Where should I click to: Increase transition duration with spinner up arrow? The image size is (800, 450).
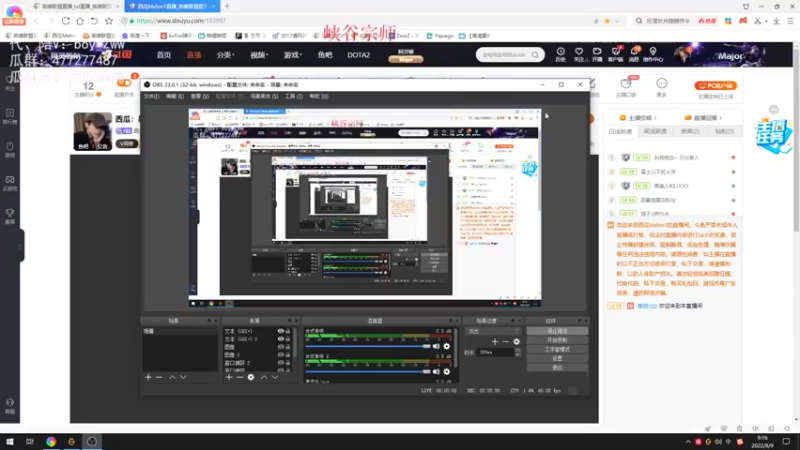[518, 350]
